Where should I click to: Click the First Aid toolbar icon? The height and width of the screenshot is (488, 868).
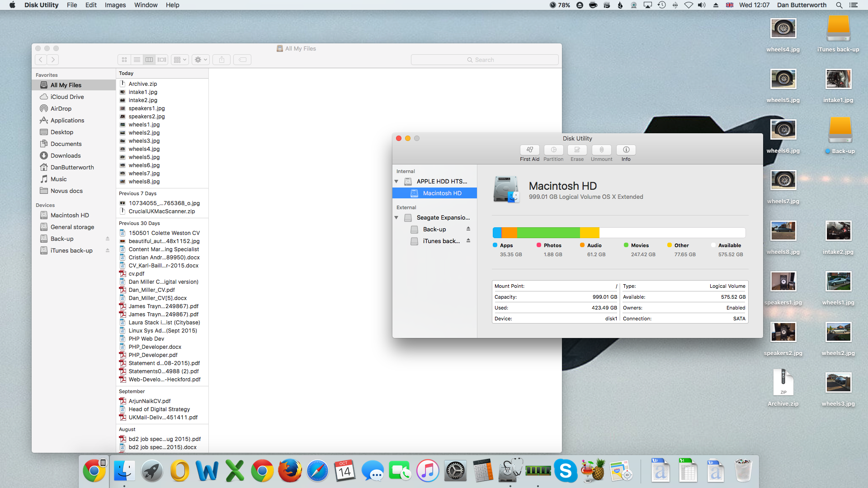point(529,150)
